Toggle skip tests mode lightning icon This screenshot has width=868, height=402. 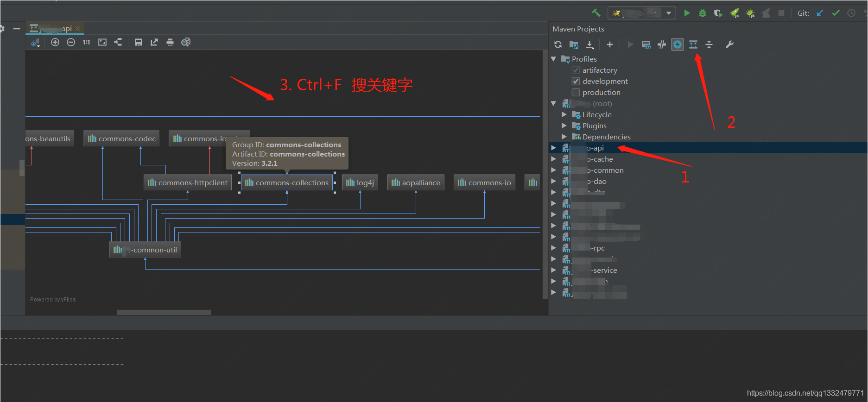pyautogui.click(x=678, y=44)
